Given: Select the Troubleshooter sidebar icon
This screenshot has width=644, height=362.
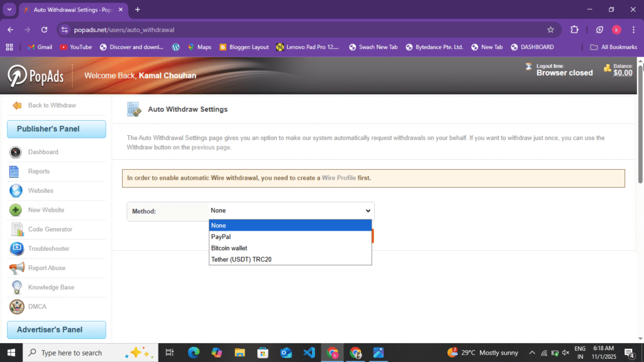Looking at the screenshot, I should pos(15,248).
